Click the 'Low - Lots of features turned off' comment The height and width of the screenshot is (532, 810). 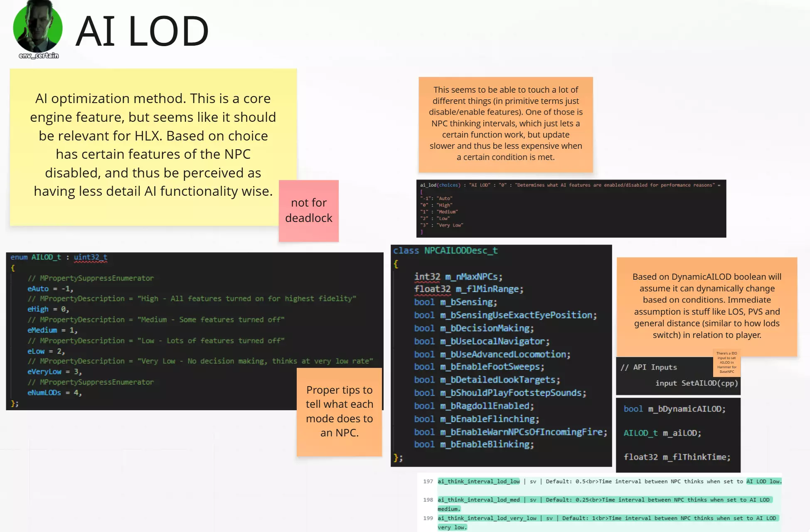tap(156, 340)
